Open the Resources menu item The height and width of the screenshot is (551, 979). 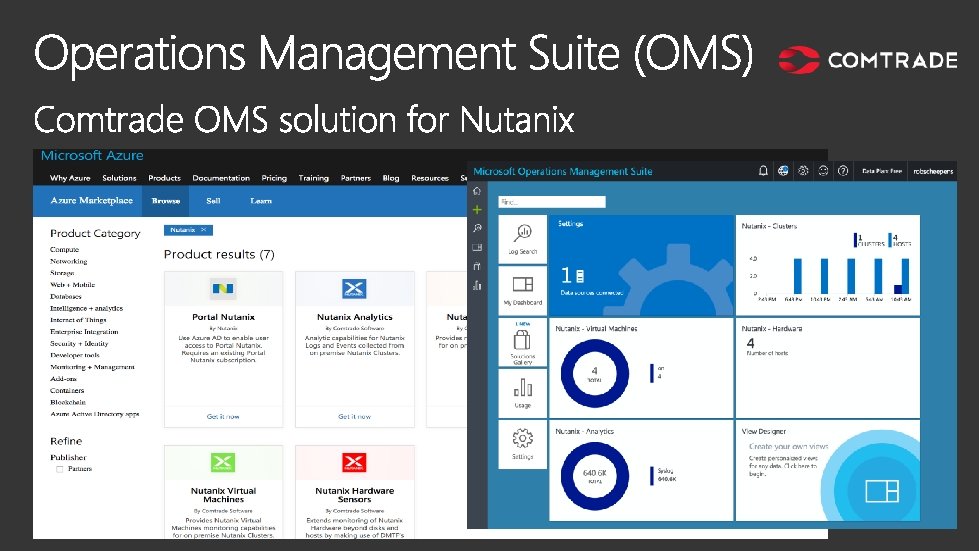[x=430, y=178]
